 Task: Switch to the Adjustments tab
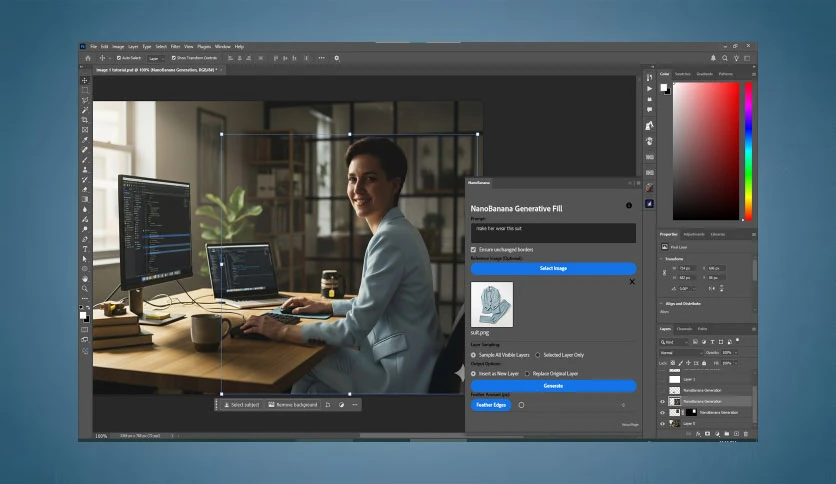694,234
